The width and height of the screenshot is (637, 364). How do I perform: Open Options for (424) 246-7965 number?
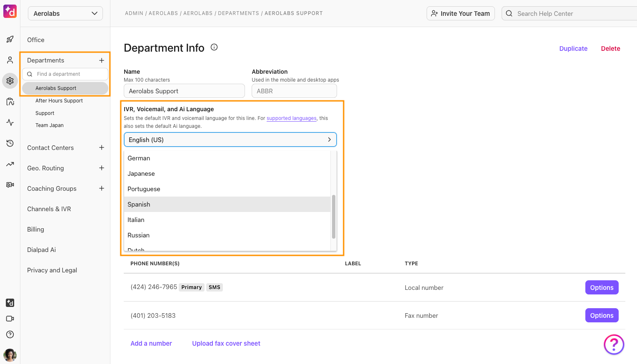pyautogui.click(x=602, y=287)
